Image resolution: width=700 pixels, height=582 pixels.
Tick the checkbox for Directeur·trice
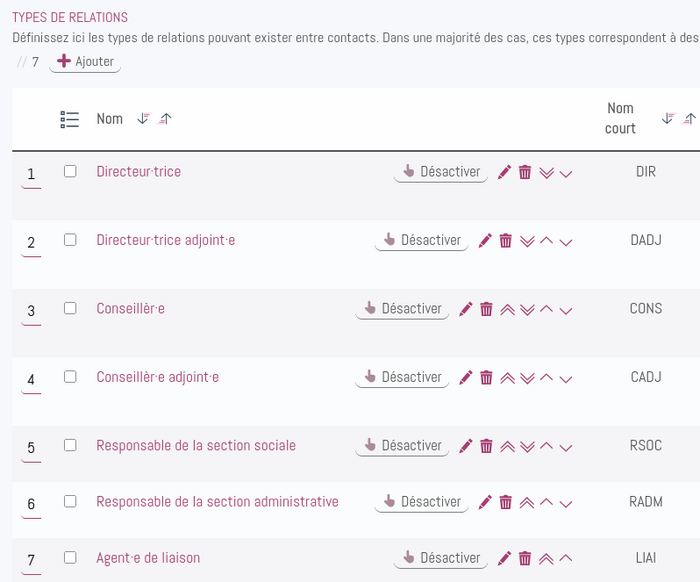click(x=70, y=171)
